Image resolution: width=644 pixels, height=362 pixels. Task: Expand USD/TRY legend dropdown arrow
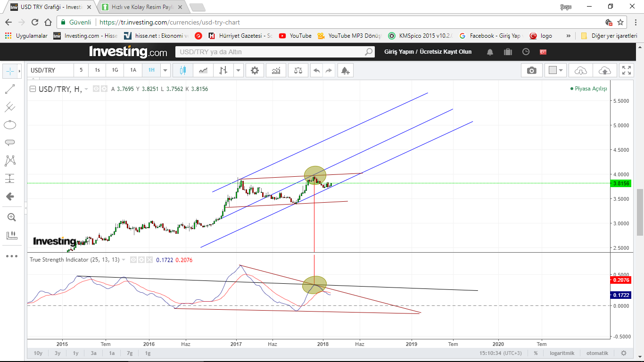(x=86, y=89)
